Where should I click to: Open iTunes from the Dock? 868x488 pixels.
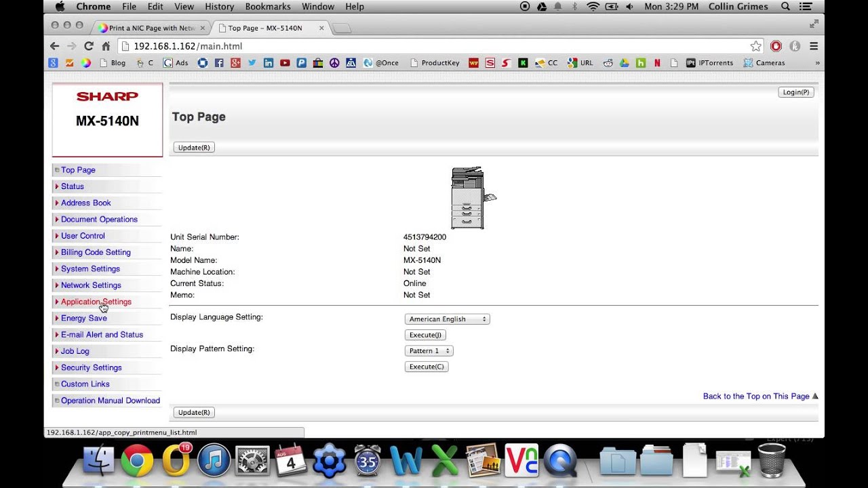coord(214,462)
